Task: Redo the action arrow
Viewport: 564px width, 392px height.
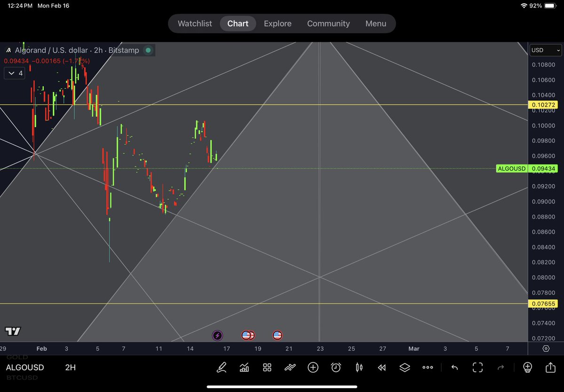Action: tap(500, 367)
